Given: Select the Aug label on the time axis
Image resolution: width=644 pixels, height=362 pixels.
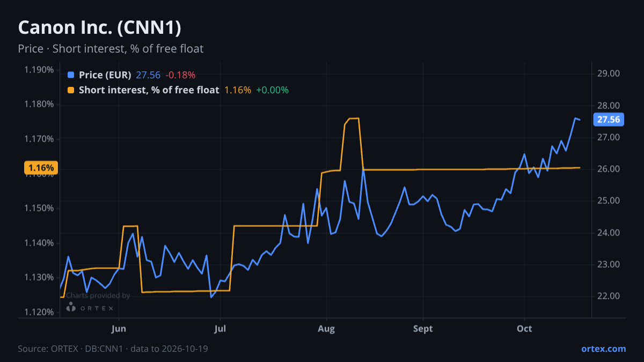Looking at the screenshot, I should click(326, 328).
